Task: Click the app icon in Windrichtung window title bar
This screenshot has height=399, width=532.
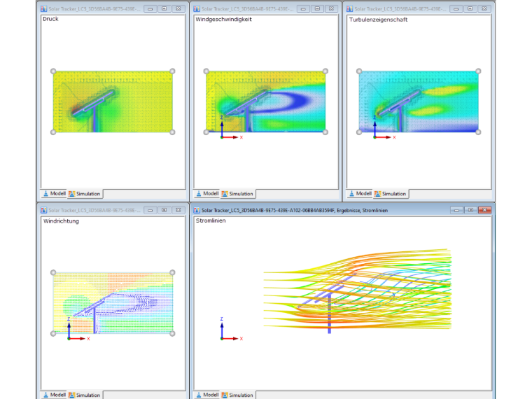Action: pyautogui.click(x=44, y=211)
